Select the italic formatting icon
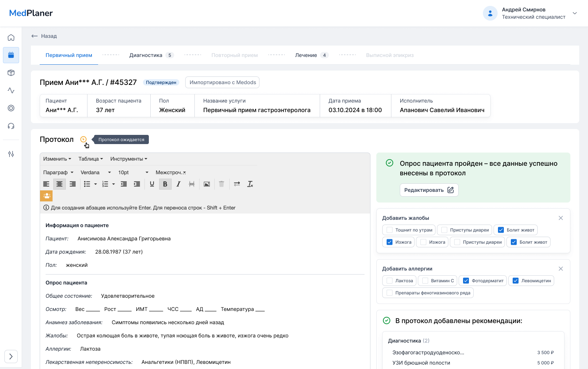The image size is (588, 369). [x=178, y=184]
